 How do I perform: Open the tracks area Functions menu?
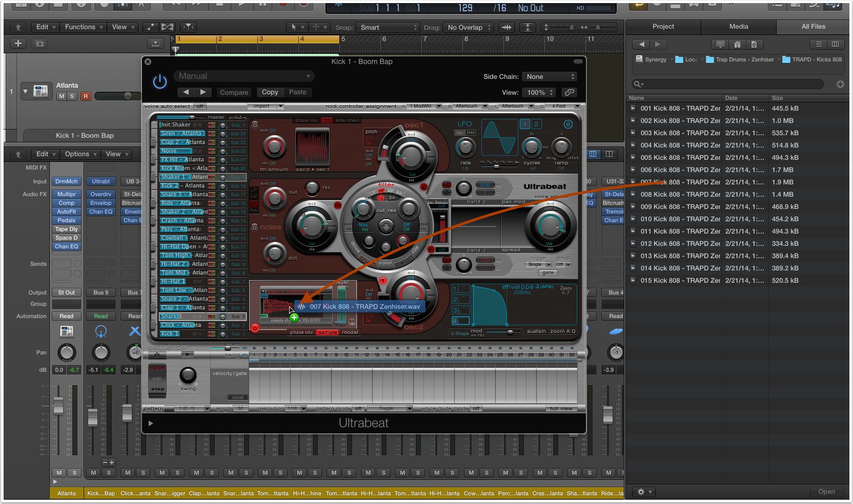tap(84, 27)
